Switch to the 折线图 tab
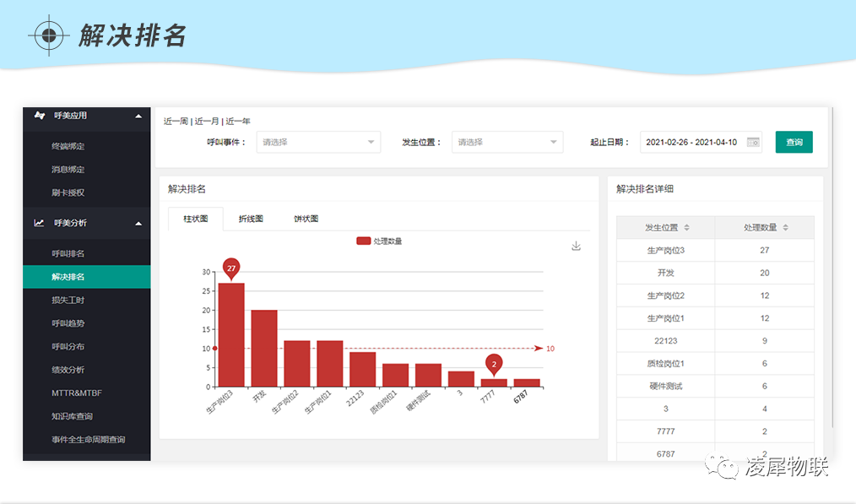The image size is (856, 504). coord(251,219)
